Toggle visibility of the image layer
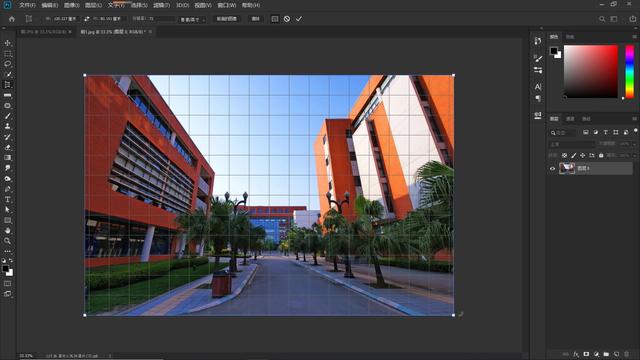This screenshot has height=360, width=640. pyautogui.click(x=553, y=168)
